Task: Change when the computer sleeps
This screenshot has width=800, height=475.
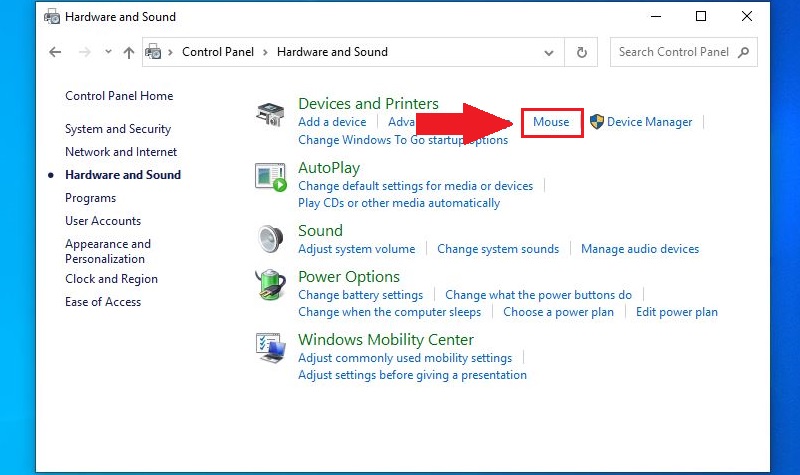Action: click(x=390, y=312)
